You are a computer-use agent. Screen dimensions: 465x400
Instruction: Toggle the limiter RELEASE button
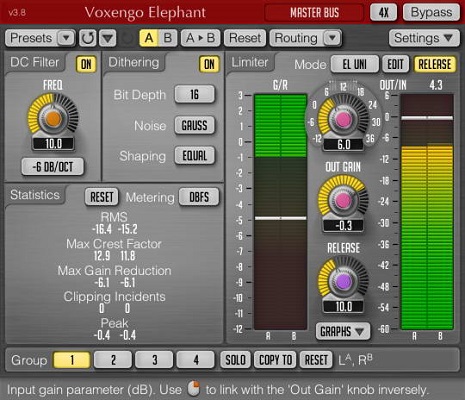tap(435, 64)
